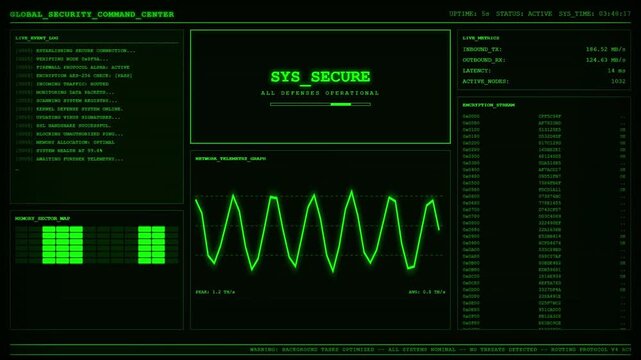Click the green waveform in telemetry graph
641x360 pixels.
coord(317,231)
